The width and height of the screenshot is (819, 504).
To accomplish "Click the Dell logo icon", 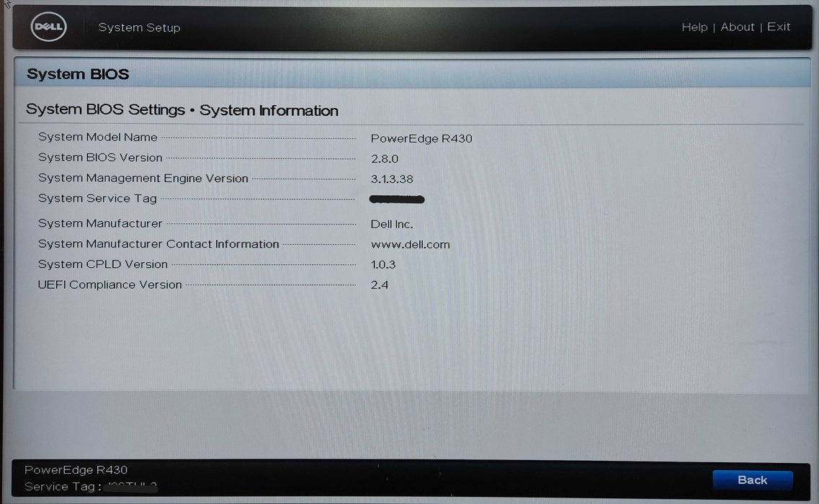I will point(48,27).
